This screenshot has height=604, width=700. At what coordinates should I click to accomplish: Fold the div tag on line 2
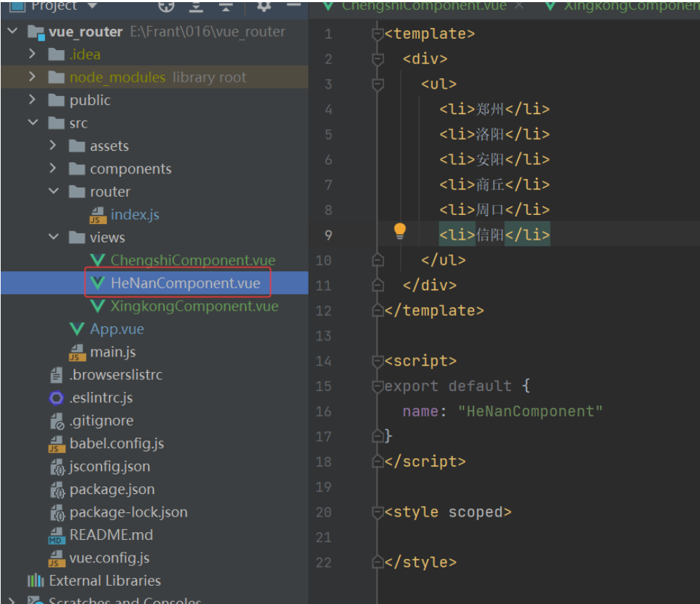377,59
